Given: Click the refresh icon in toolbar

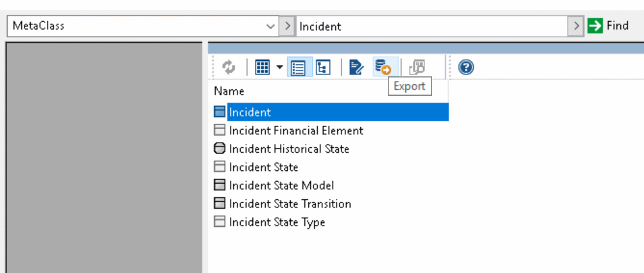Looking at the screenshot, I should coord(229,67).
